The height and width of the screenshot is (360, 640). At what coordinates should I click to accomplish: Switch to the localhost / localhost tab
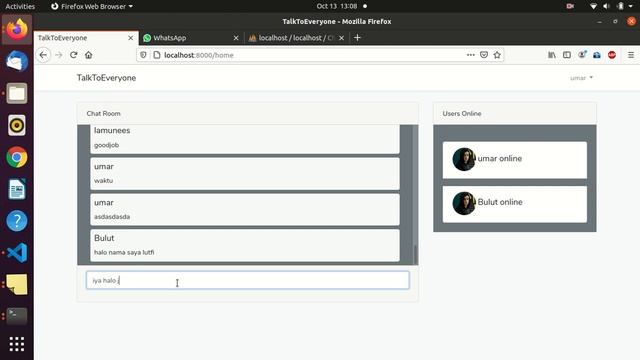[x=297, y=38]
